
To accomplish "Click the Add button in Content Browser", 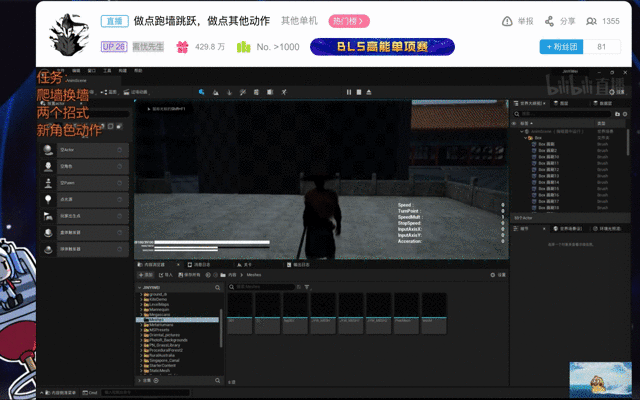I will tap(146, 275).
